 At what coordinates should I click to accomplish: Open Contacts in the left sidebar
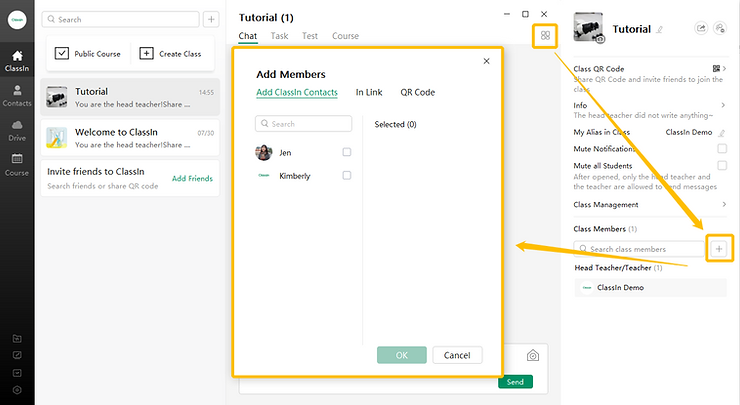click(17, 95)
